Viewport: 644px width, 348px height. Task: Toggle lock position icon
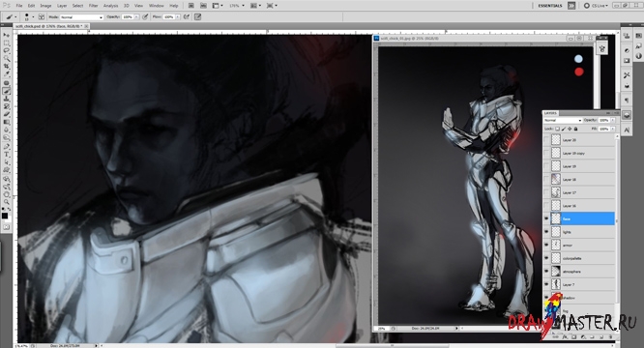click(x=570, y=129)
